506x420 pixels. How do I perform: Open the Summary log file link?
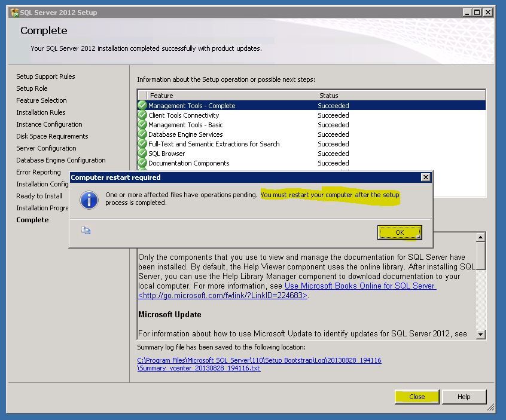pyautogui.click(x=259, y=364)
